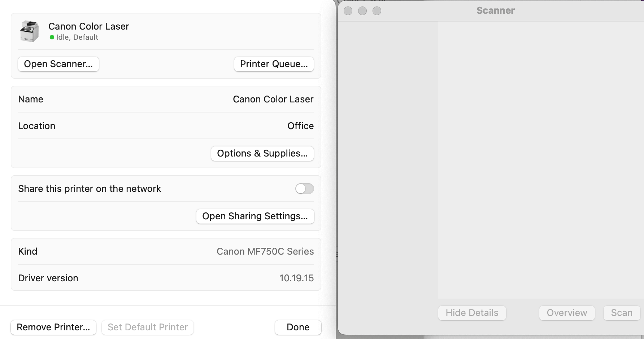Click the green Idle status dot
The width and height of the screenshot is (644, 339).
(x=52, y=37)
